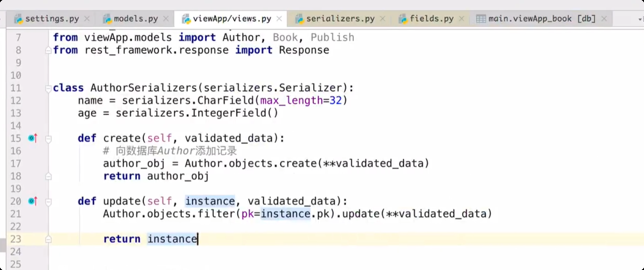Click the max_length argument
The image size is (644, 270).
(292, 100)
